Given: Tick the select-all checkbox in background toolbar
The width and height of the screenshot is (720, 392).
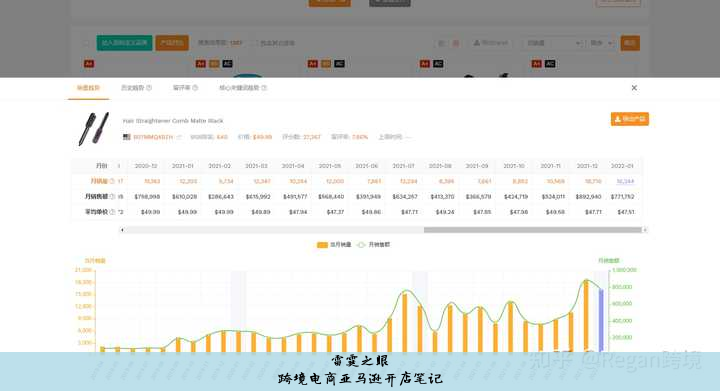Looking at the screenshot, I should [x=85, y=43].
